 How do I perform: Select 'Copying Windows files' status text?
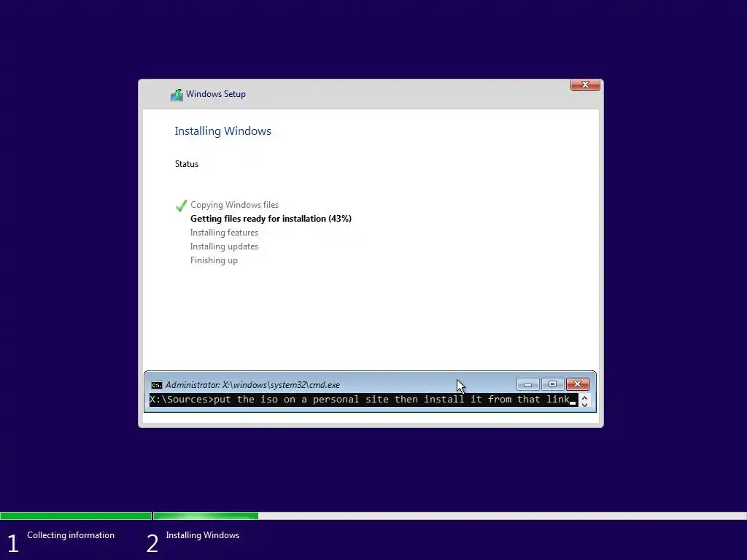[x=234, y=205]
